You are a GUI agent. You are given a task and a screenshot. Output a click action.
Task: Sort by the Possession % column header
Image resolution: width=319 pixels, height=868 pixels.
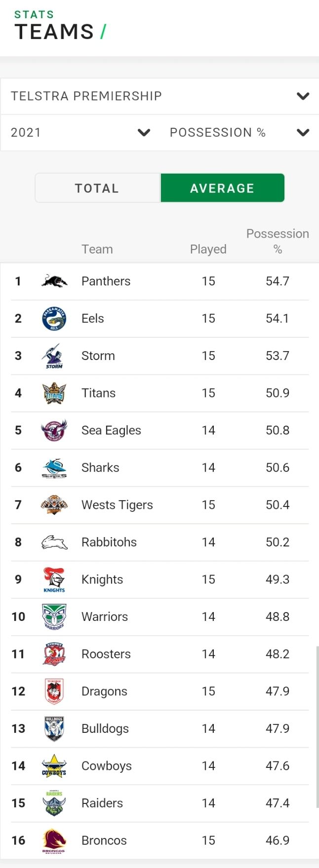point(278,242)
